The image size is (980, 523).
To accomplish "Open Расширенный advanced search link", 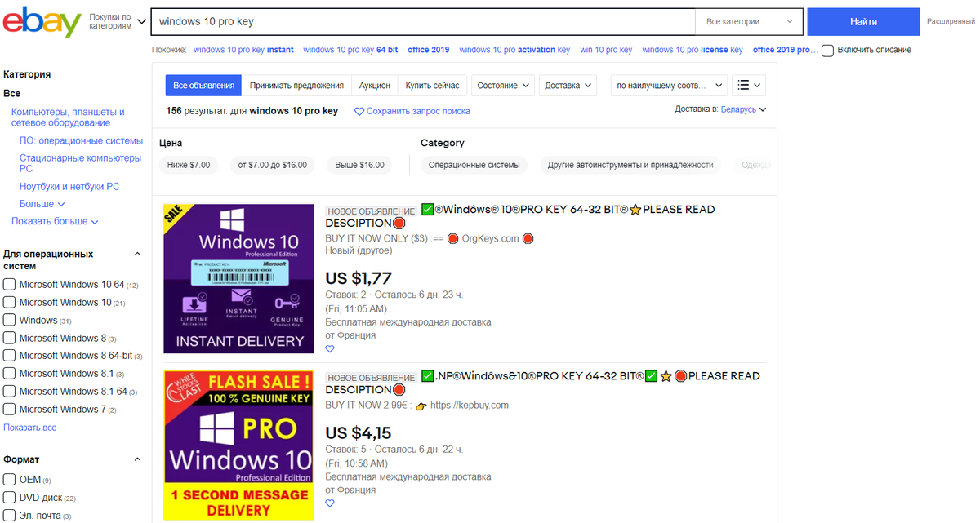I will [x=951, y=21].
